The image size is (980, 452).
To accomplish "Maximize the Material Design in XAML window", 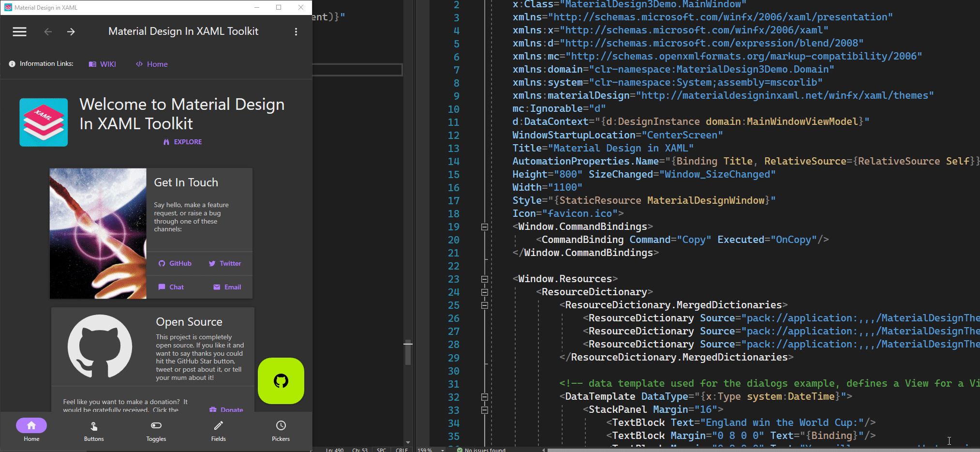I will 279,7.
